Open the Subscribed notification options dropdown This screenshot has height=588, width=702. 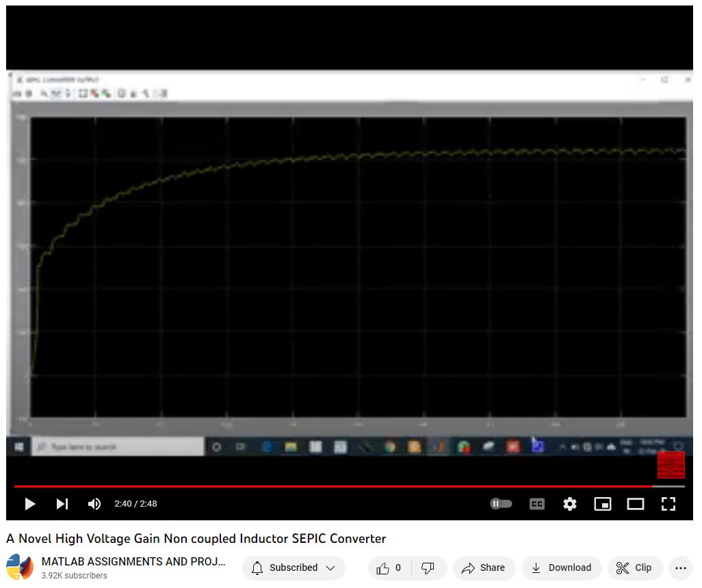click(x=294, y=568)
